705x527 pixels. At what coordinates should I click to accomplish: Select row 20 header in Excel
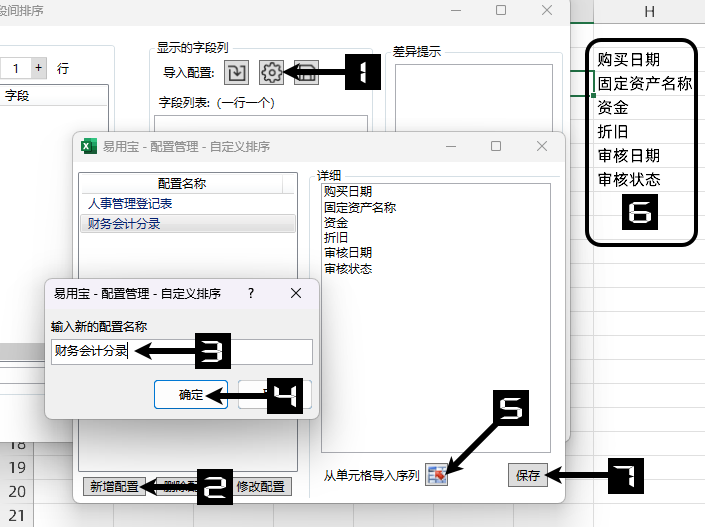point(17,491)
